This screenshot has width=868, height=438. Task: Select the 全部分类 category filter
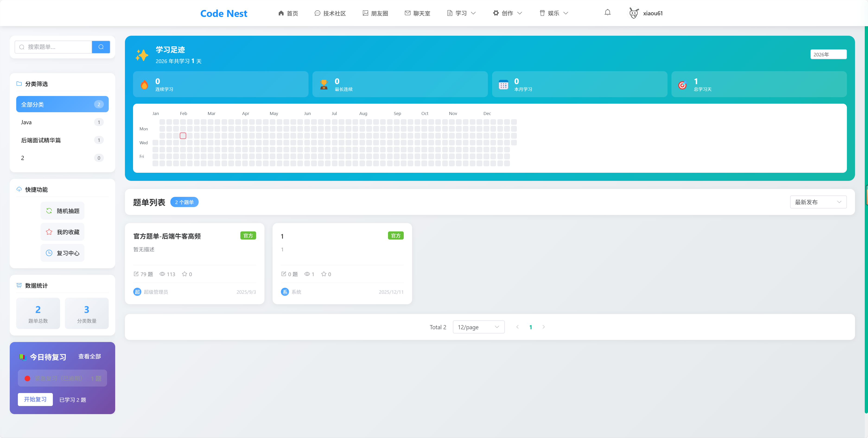click(62, 104)
